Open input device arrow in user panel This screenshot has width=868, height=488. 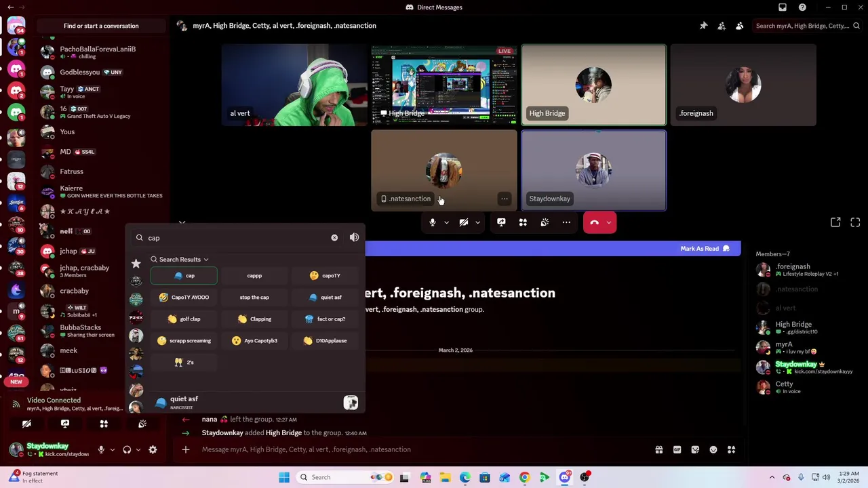tap(112, 449)
